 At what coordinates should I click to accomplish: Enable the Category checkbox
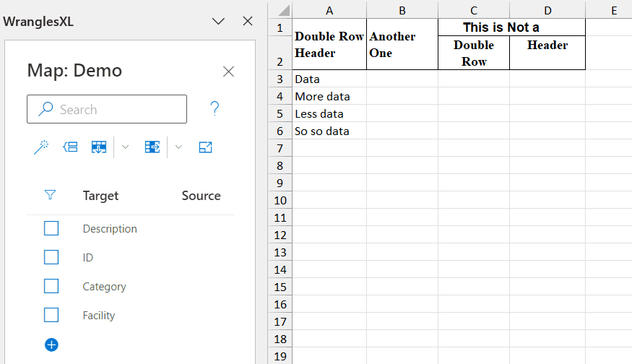click(x=51, y=286)
